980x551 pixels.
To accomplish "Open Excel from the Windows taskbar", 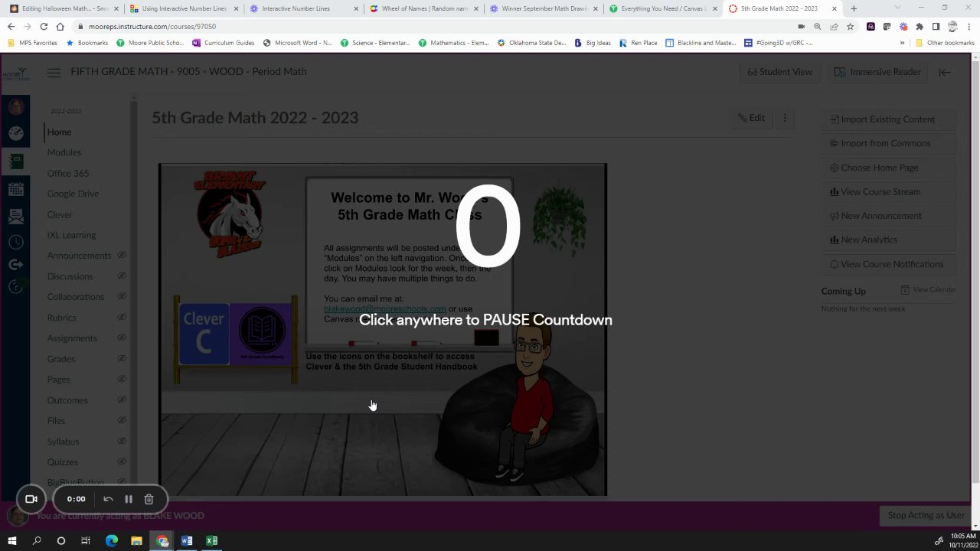I will tap(211, 541).
